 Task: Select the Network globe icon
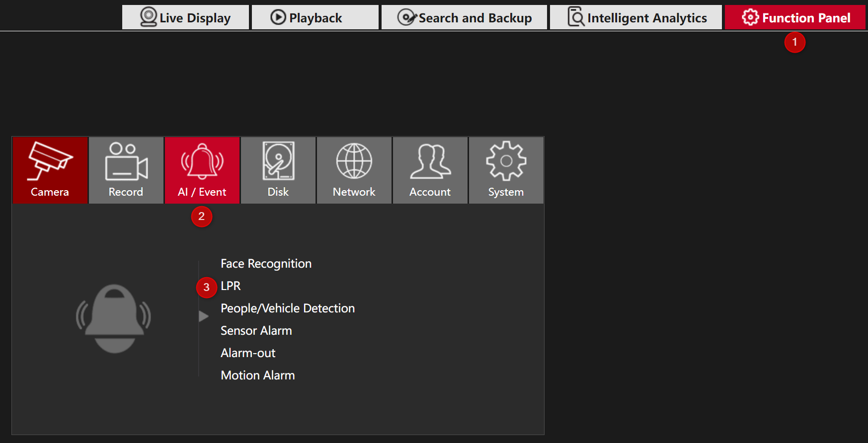coord(354,161)
